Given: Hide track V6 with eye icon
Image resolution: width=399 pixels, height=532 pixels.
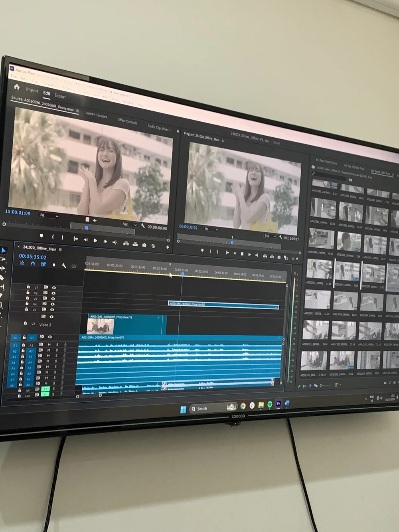Looking at the screenshot, I should click(x=53, y=293).
